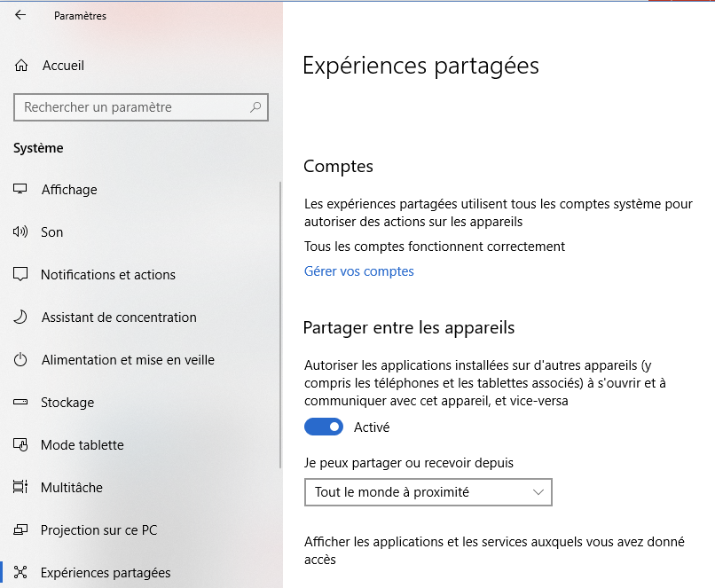Screen dimensions: 715x588
Task: Click the Alimentation power icon
Action: [x=20, y=360]
